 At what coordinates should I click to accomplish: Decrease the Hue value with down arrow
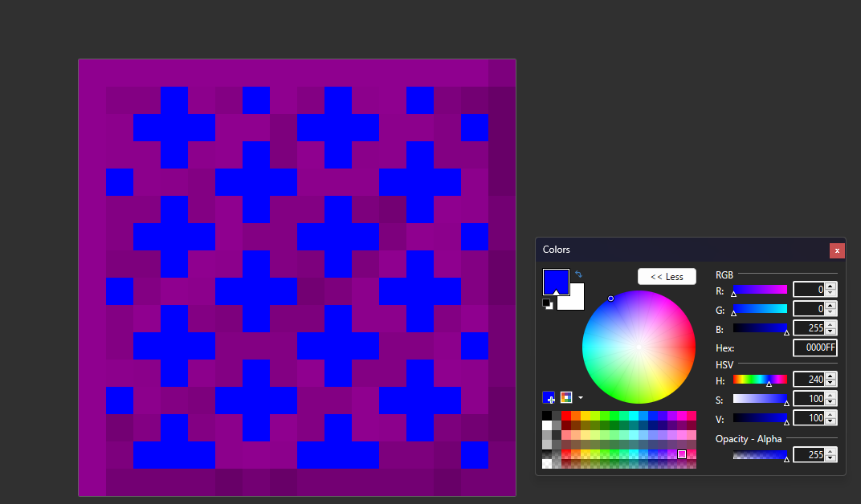[830, 383]
